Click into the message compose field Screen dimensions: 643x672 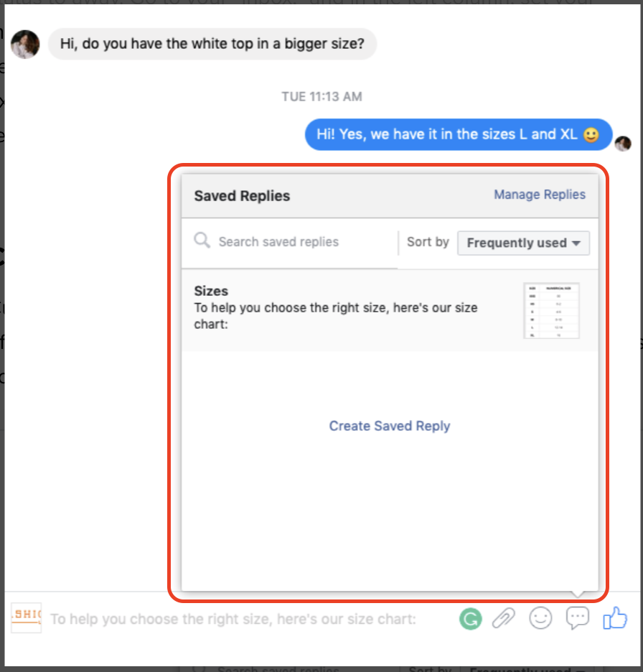pos(248,619)
